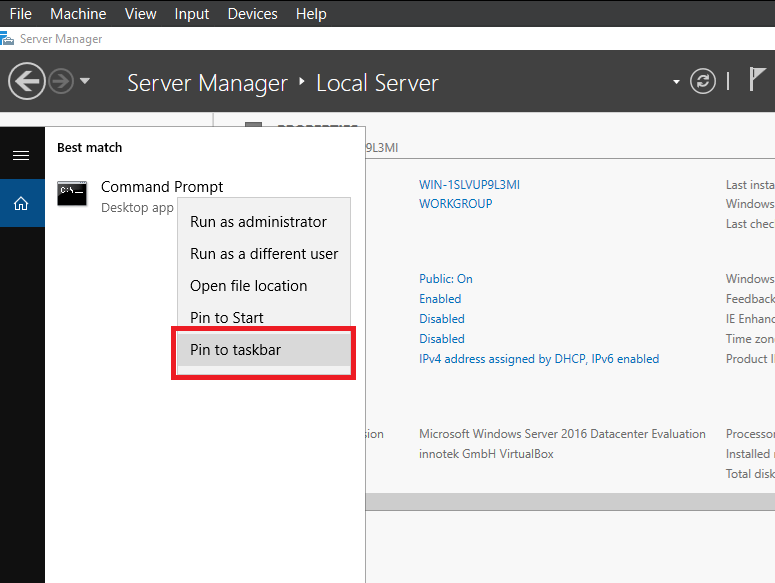Click the Refresh icon in Server Manager header
The image size is (775, 583).
point(704,81)
